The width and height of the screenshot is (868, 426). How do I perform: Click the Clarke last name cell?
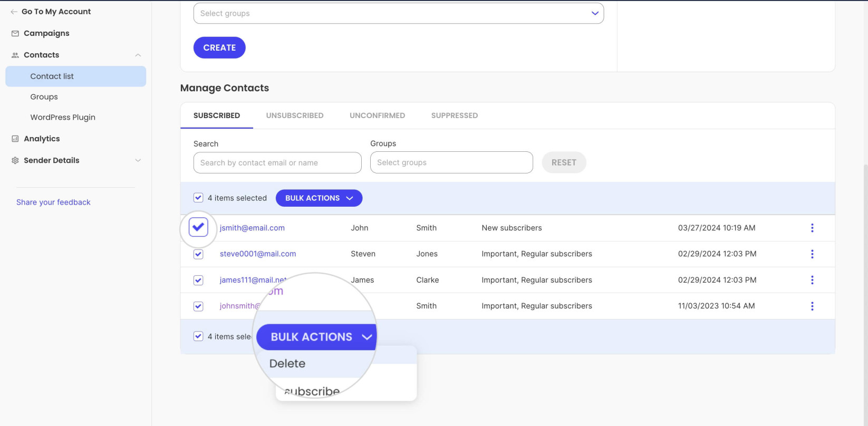click(428, 280)
